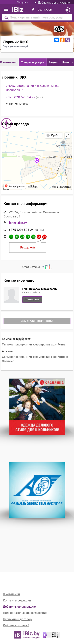Open the lorinik.ibiz.by link
74x644 pixels.
point(18,223)
